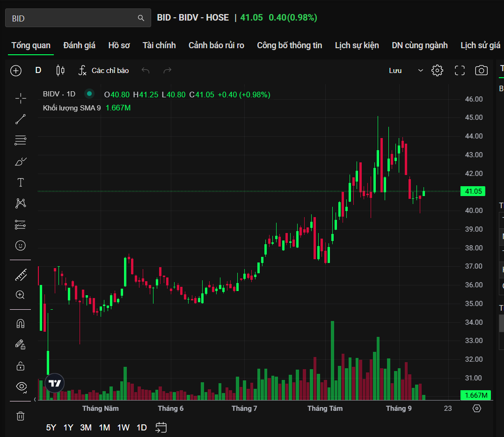Open the D timeframe interval selector
Screen dimensions: 504x437
point(38,70)
